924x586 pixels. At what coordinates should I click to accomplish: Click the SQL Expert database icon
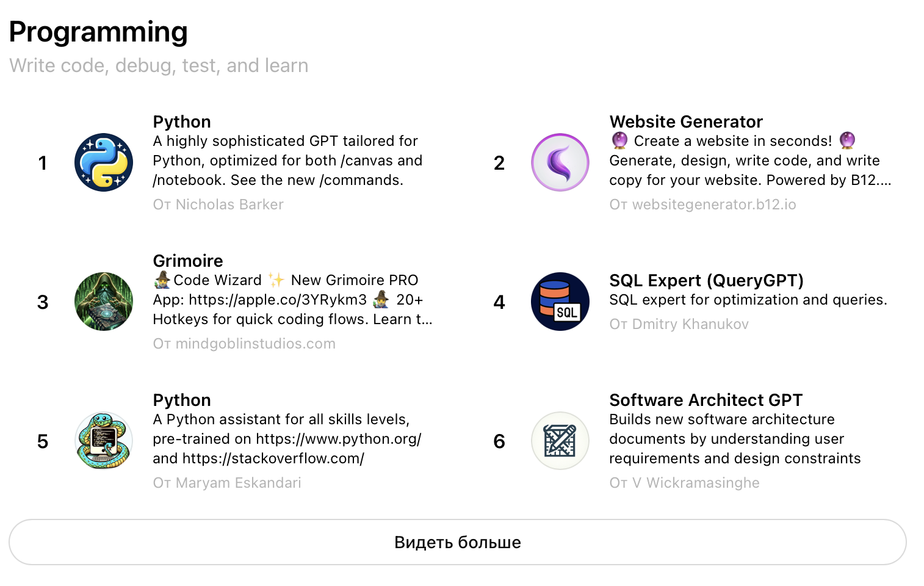[560, 302]
